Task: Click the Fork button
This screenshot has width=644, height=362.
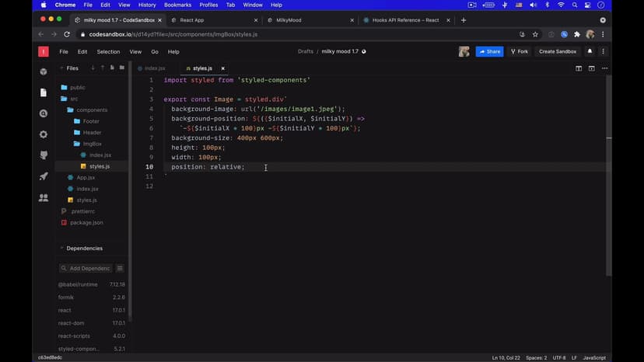Action: pyautogui.click(x=519, y=51)
